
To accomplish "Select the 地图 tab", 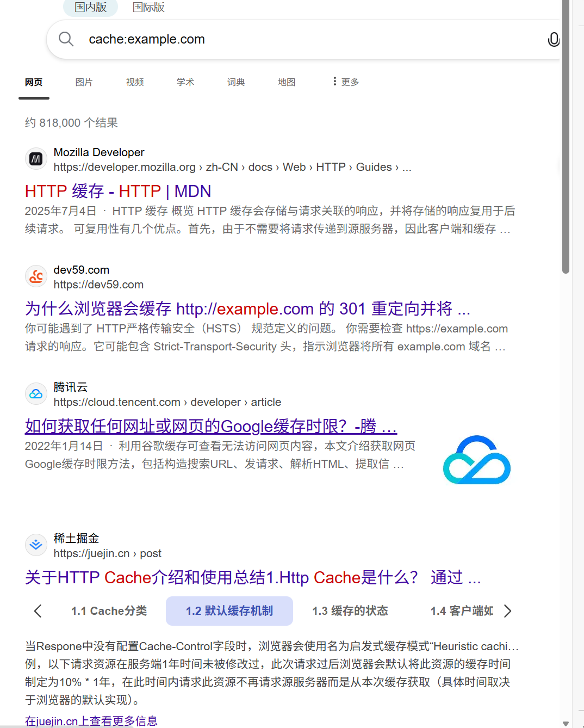I will 287,82.
